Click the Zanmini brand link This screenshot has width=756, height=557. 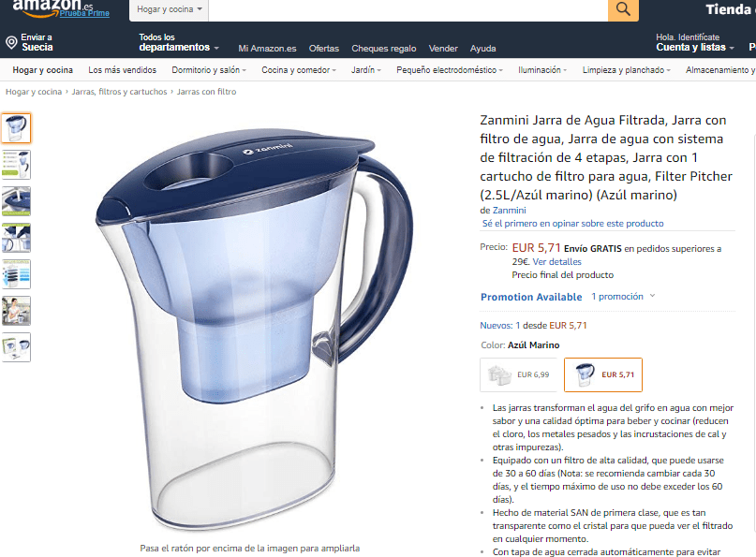tap(509, 210)
